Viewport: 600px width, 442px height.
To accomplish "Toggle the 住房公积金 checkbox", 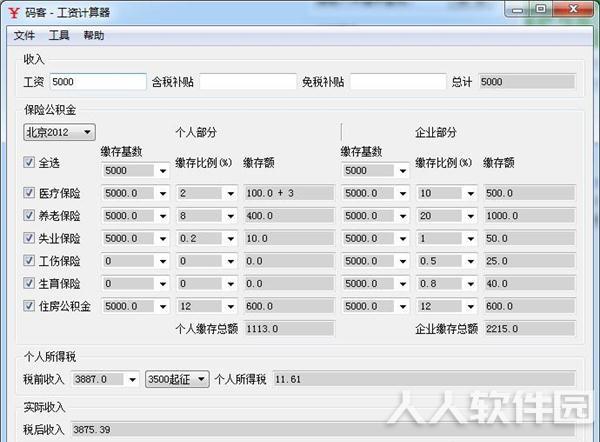I will click(29, 306).
